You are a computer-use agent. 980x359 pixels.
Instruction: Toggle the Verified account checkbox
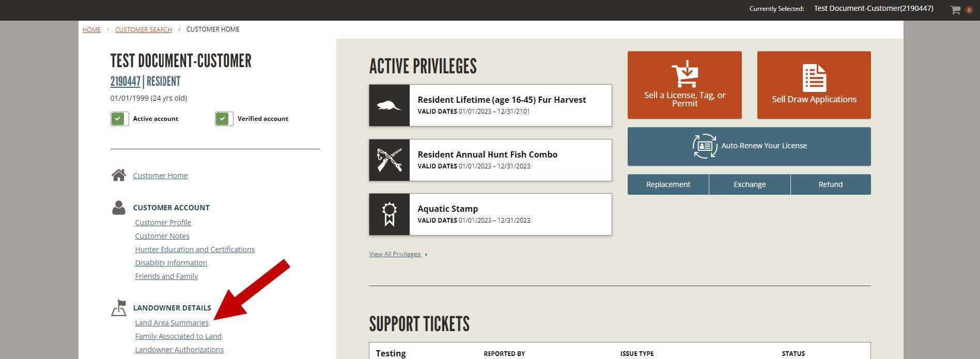224,119
